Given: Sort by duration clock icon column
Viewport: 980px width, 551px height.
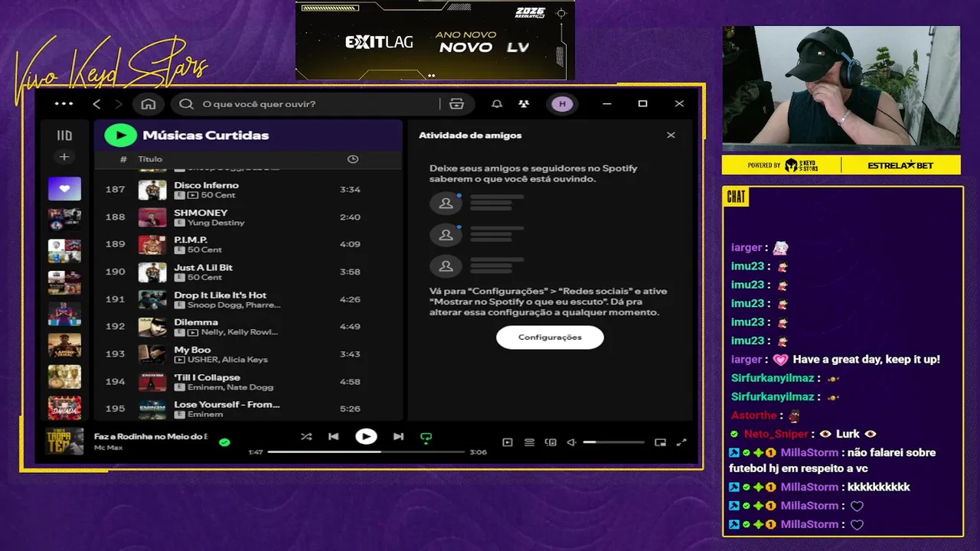Looking at the screenshot, I should point(352,159).
